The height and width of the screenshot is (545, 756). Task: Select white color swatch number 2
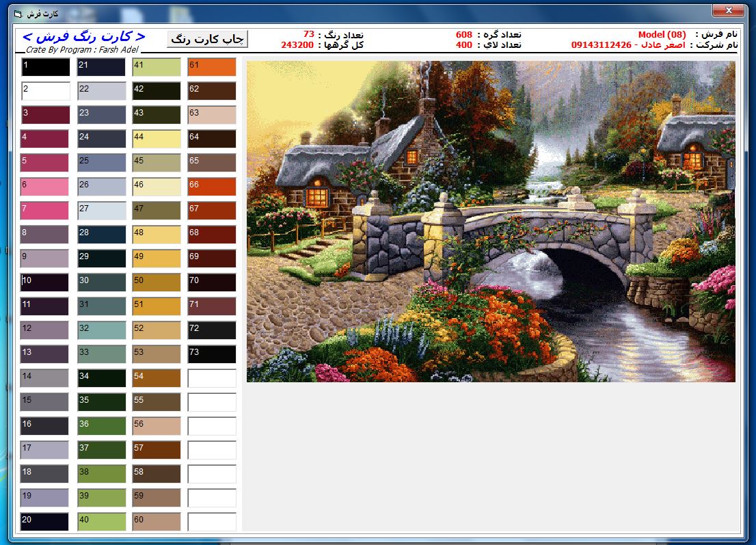point(45,91)
